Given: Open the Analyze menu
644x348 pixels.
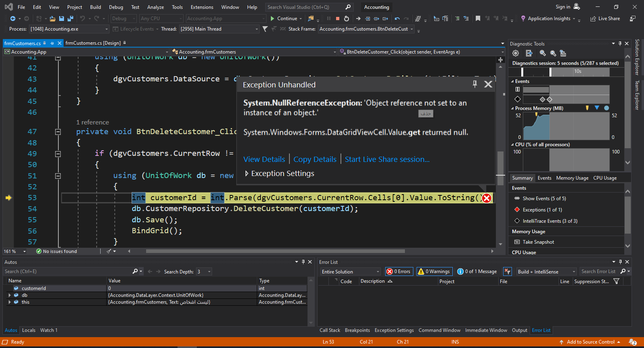Looking at the screenshot, I should (155, 7).
